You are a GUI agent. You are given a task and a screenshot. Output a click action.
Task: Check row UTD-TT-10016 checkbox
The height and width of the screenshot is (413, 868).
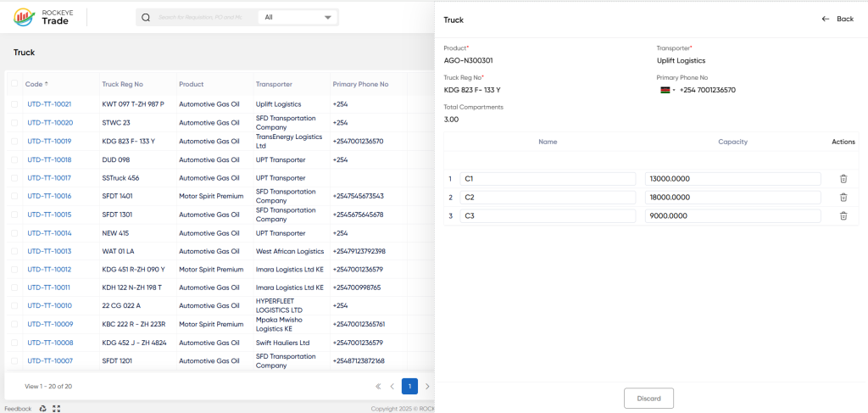pos(14,196)
